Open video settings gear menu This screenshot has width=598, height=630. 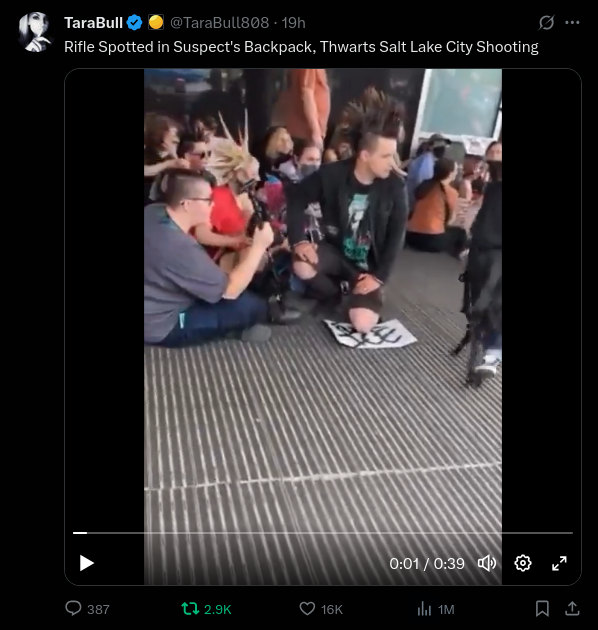(x=523, y=563)
